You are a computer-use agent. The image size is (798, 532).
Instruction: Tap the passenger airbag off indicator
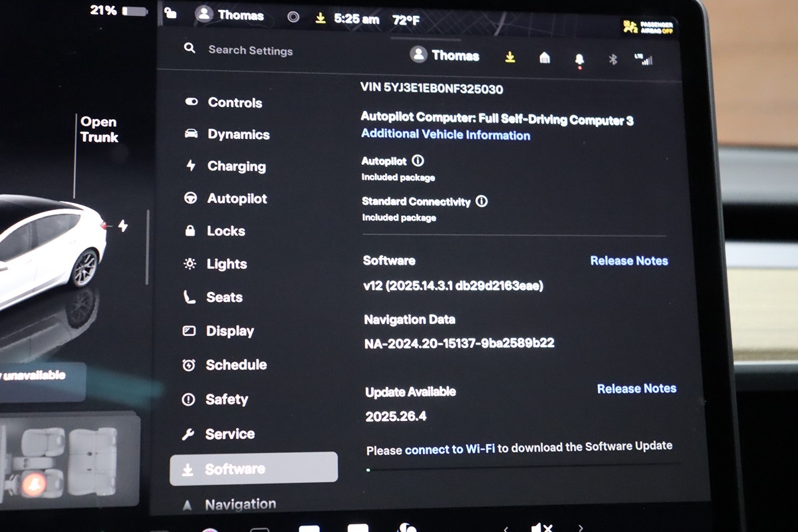coord(648,27)
